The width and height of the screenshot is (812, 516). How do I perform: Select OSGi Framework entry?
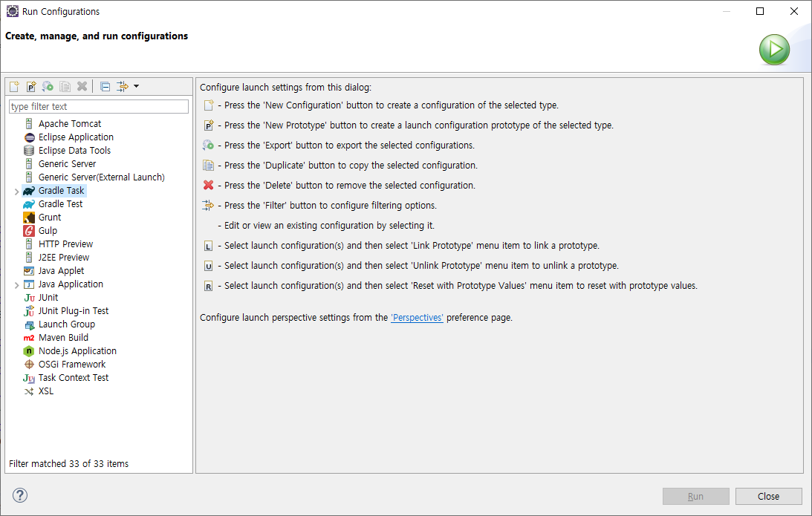pyautogui.click(x=72, y=365)
